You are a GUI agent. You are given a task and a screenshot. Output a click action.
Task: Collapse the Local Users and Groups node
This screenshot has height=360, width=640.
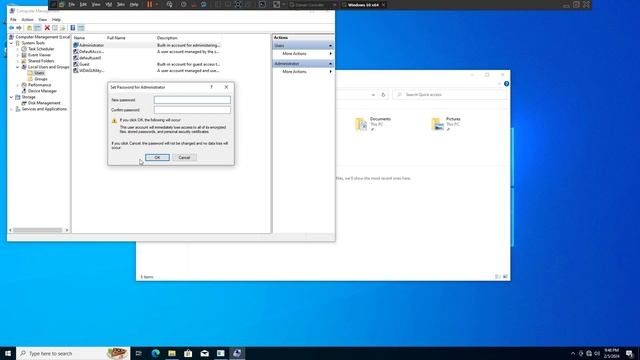[x=18, y=67]
